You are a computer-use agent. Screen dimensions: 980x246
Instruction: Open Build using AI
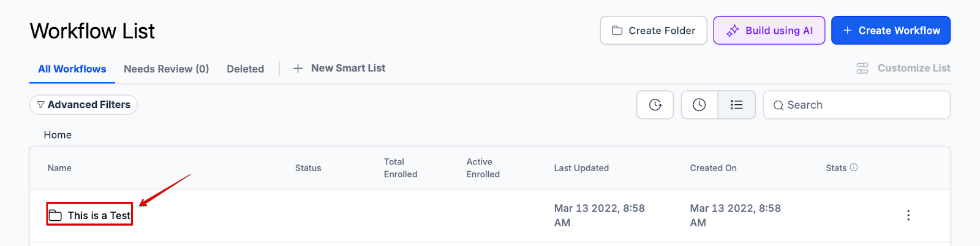[x=769, y=31]
